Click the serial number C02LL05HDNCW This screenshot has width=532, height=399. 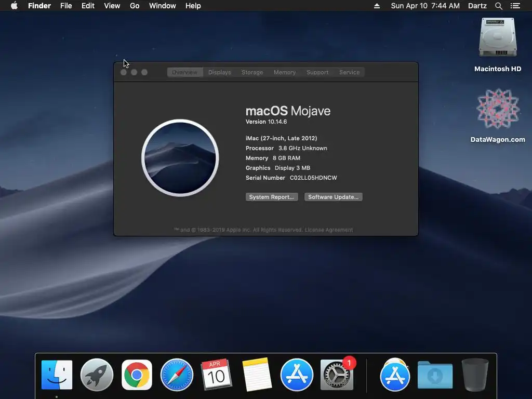tap(313, 178)
